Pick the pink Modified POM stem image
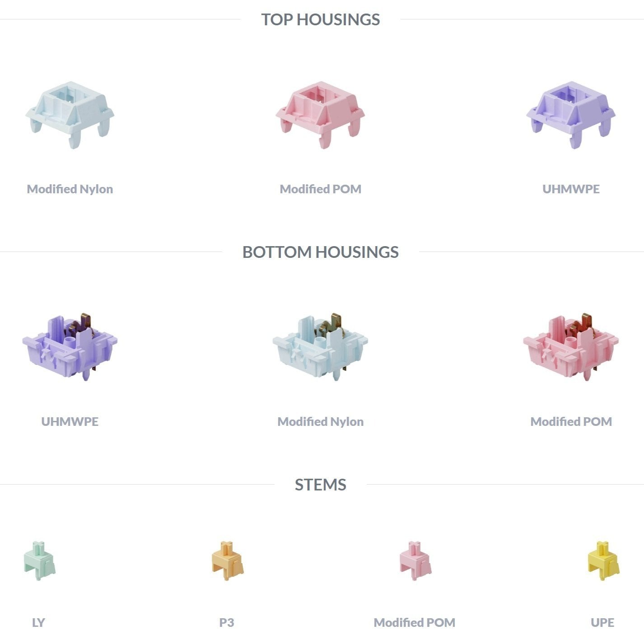Screen dimensions: 644x644 [x=415, y=560]
